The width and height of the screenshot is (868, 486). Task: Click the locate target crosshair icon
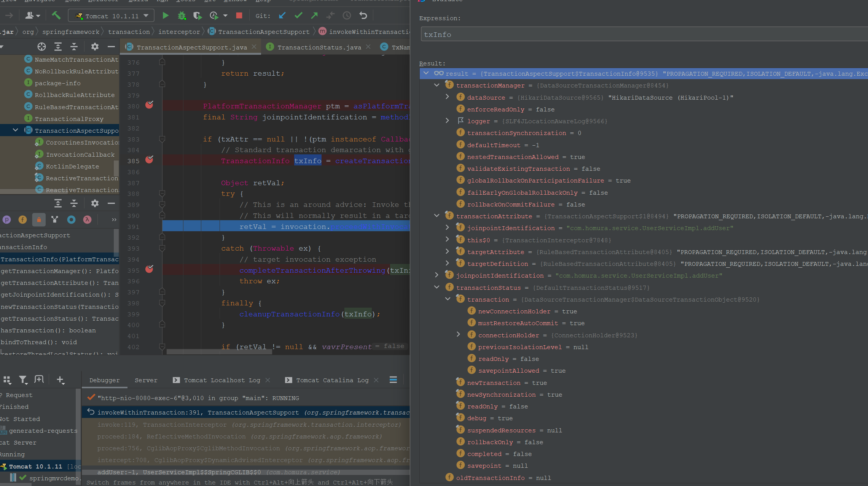click(x=41, y=46)
